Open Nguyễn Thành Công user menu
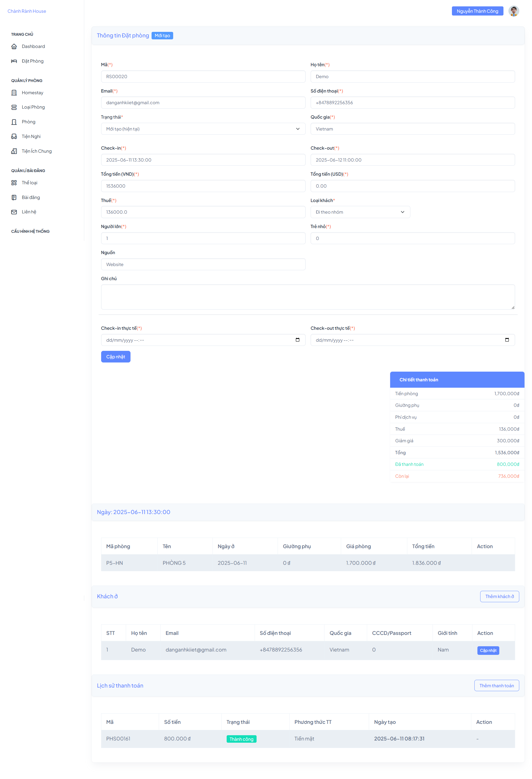Viewport: 532px width, 779px height. pos(478,11)
